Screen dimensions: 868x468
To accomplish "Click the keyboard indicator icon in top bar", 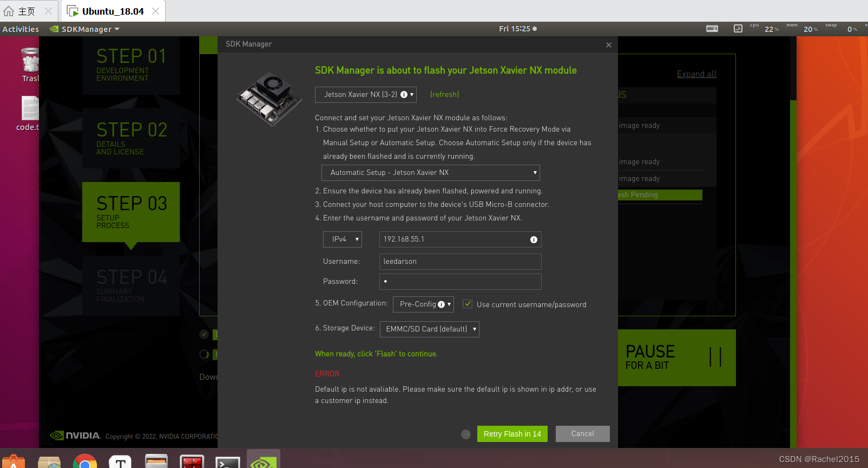I will (712, 29).
